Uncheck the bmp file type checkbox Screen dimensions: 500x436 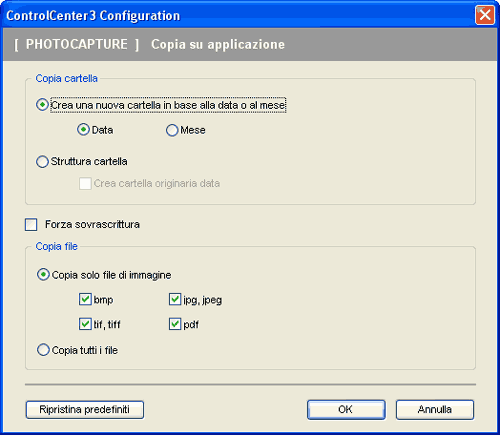click(x=85, y=299)
